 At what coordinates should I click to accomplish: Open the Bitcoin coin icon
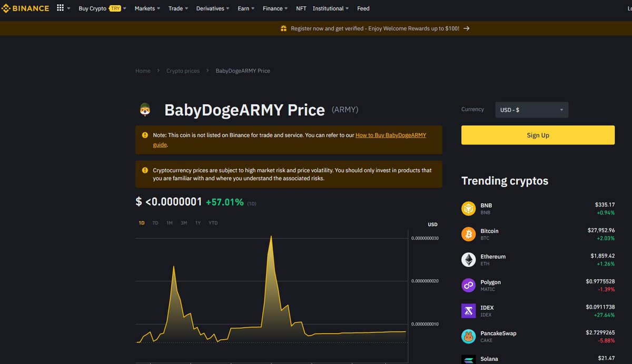pos(468,234)
